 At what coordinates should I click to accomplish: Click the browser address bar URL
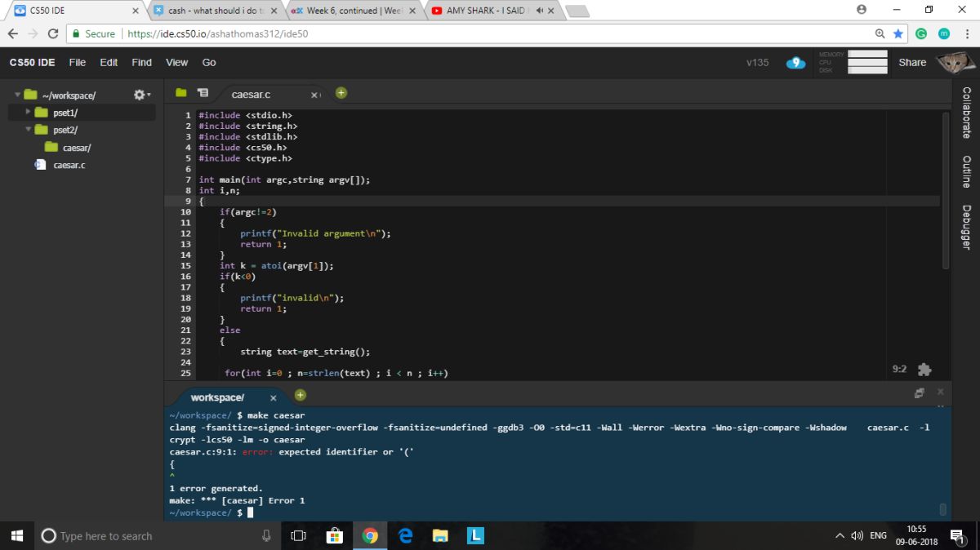(218, 34)
